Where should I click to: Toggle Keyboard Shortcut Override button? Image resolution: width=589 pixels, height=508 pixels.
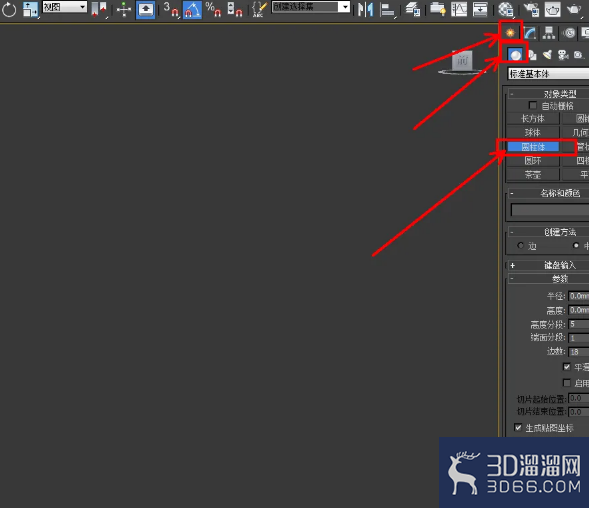click(145, 9)
